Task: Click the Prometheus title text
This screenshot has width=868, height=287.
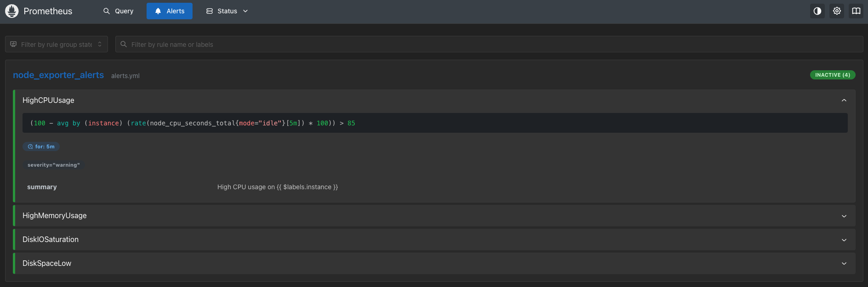Action: point(48,11)
